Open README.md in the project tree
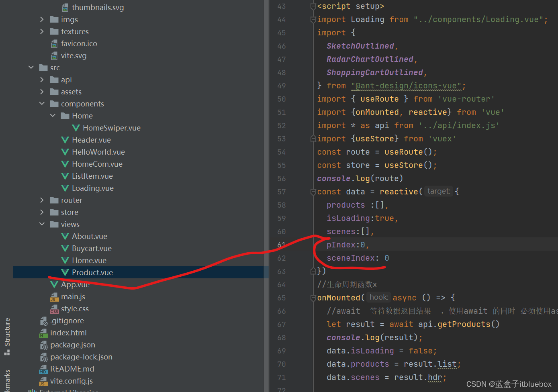This screenshot has width=558, height=392. click(72, 369)
